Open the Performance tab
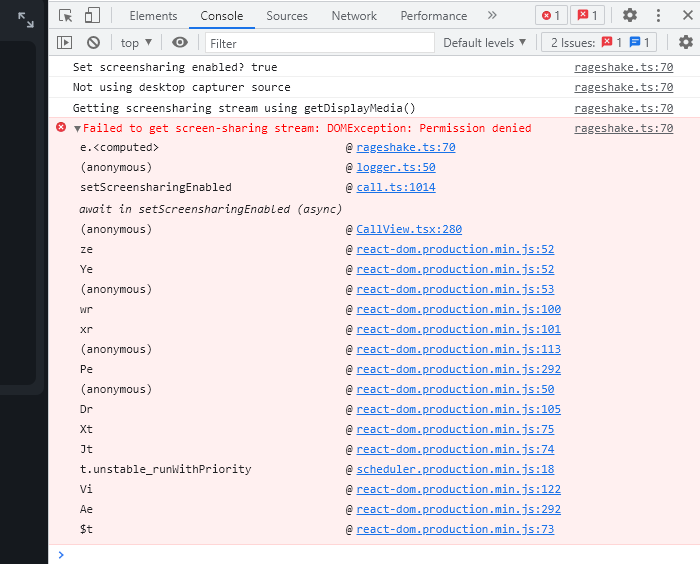 (433, 16)
